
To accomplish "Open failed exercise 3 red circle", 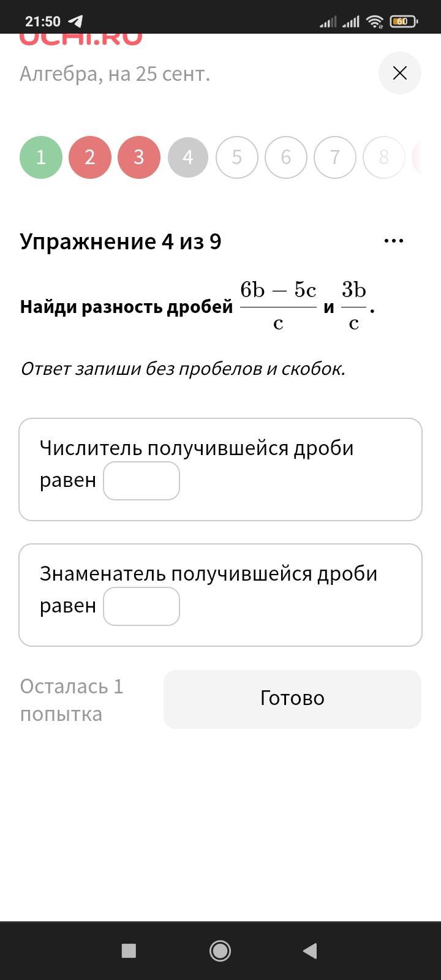I will [139, 157].
